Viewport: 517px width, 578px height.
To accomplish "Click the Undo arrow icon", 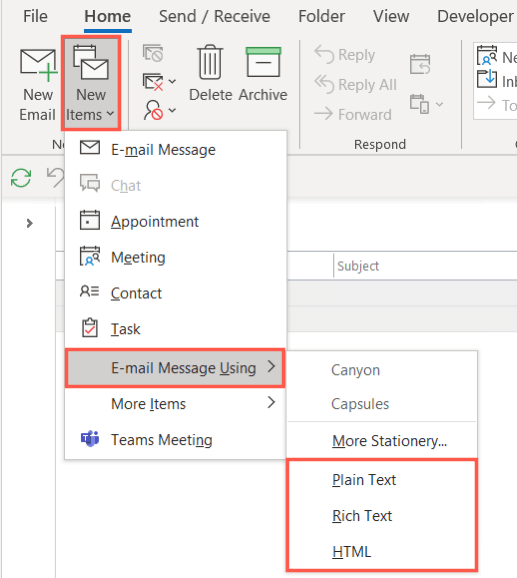I will coord(55,177).
